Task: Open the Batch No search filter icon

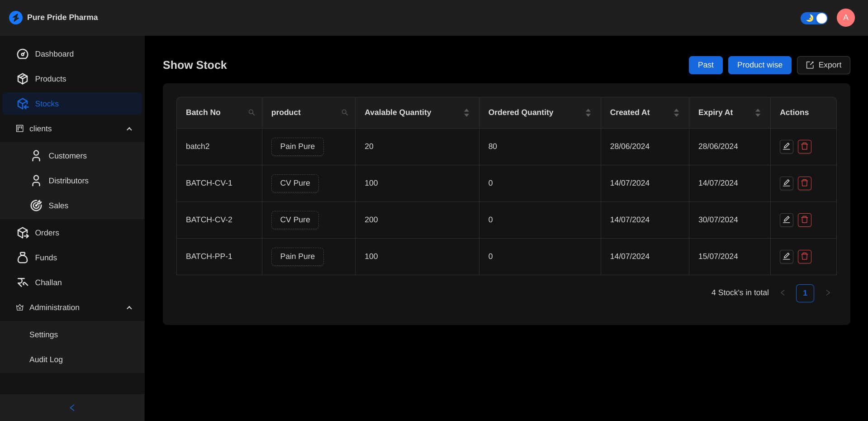Action: tap(251, 113)
